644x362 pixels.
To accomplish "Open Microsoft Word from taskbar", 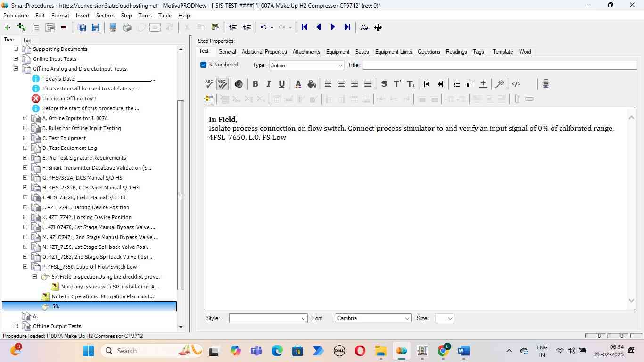I will pyautogui.click(x=463, y=351).
